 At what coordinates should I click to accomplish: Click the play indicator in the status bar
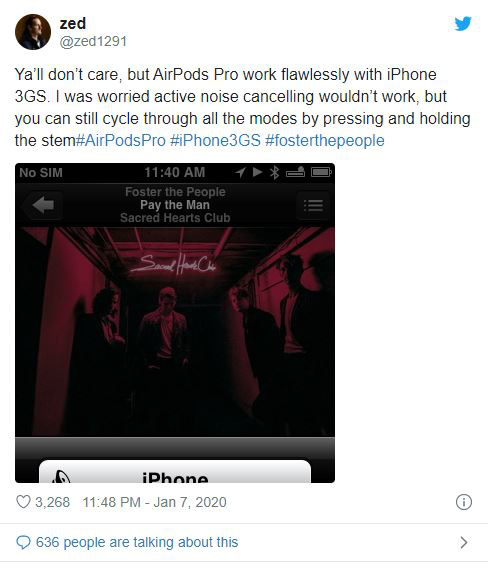(257, 172)
